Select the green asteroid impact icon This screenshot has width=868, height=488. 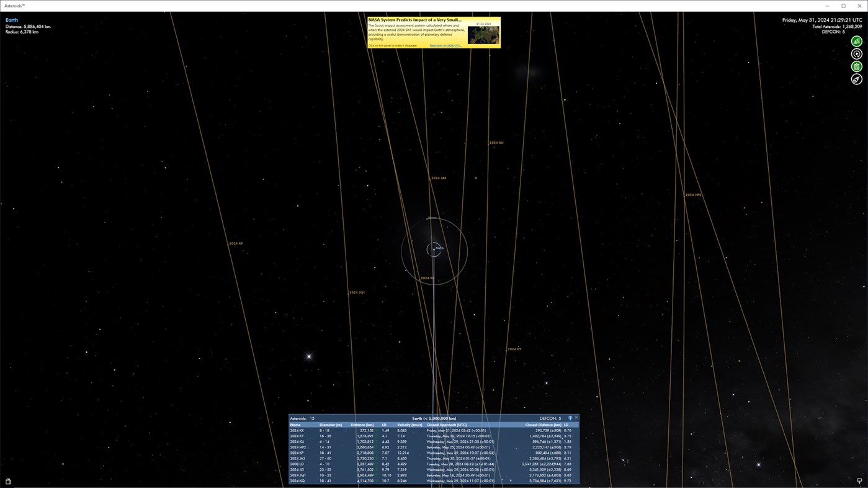856,40
